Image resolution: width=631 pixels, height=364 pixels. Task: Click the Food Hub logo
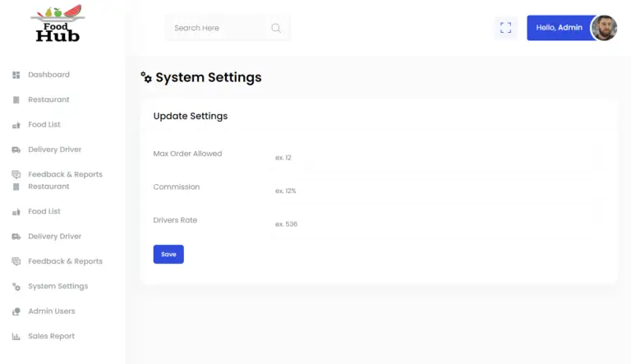pyautogui.click(x=58, y=23)
